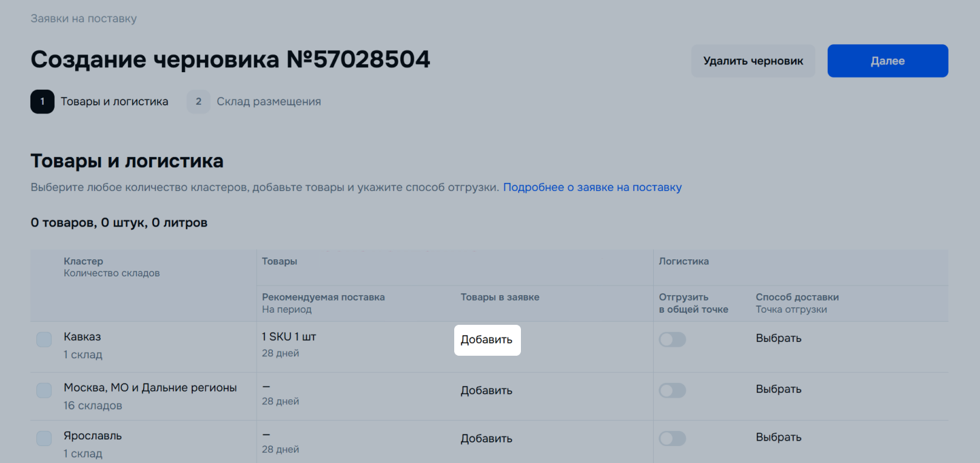Click the step number 1 badge
Screen dimensions: 980x463
coord(42,102)
